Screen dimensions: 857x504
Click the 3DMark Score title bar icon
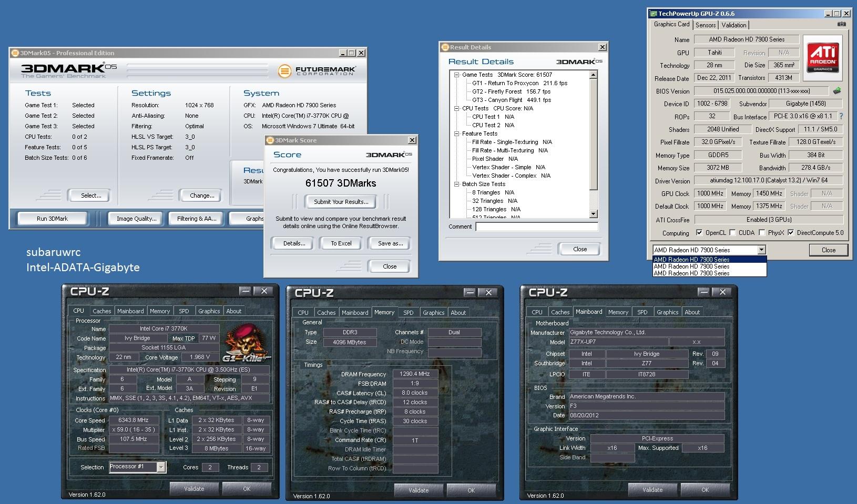(x=270, y=140)
